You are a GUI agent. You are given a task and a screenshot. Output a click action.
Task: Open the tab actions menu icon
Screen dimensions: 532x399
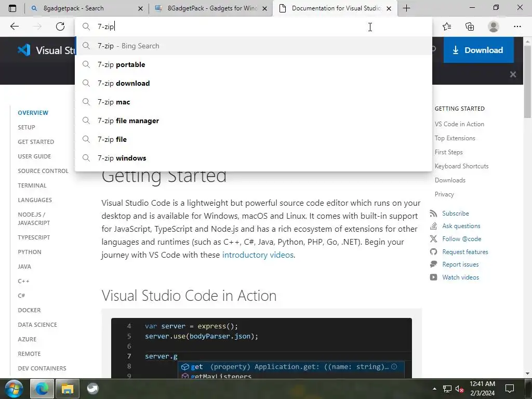(x=12, y=8)
